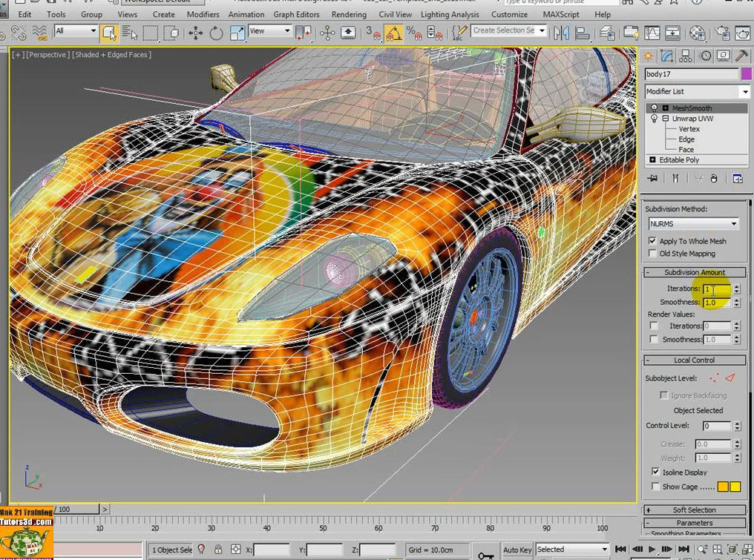
Task: Collapse the Unwrap UVW modifier tree
Action: pos(666,118)
